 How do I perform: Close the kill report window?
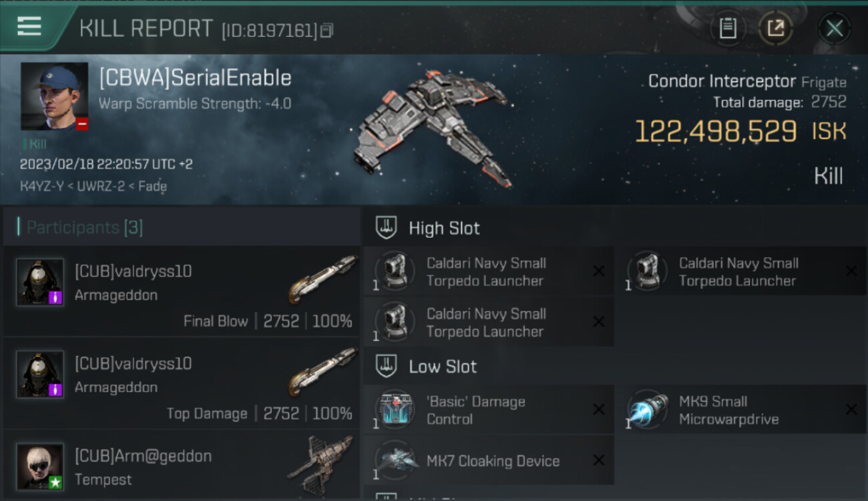tap(835, 29)
